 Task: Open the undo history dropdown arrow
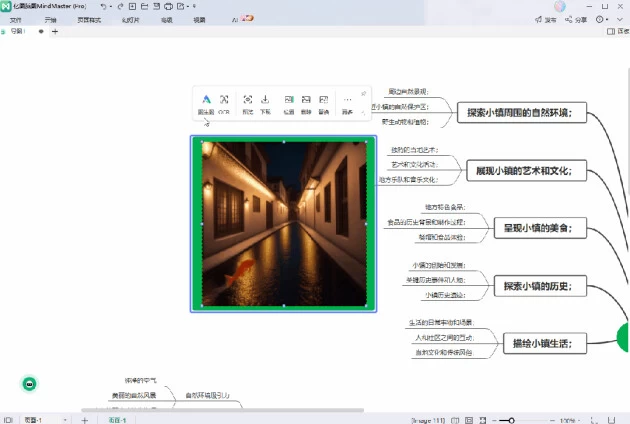[x=110, y=7]
